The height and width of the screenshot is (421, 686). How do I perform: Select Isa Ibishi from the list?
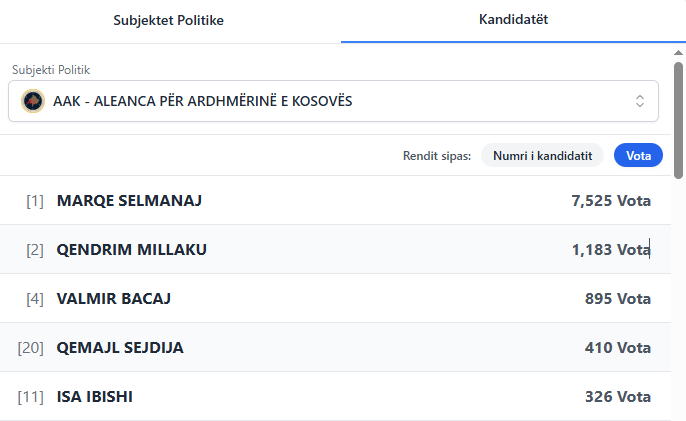point(95,396)
